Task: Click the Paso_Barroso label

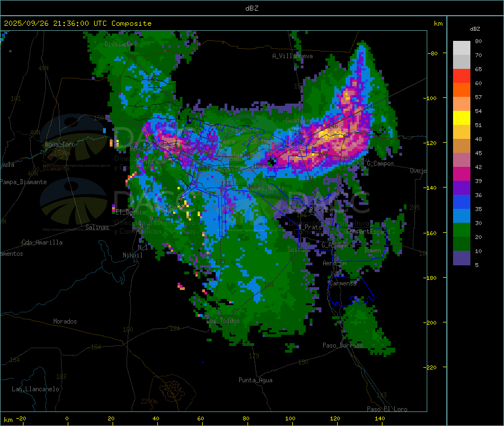Action: [x=343, y=345]
